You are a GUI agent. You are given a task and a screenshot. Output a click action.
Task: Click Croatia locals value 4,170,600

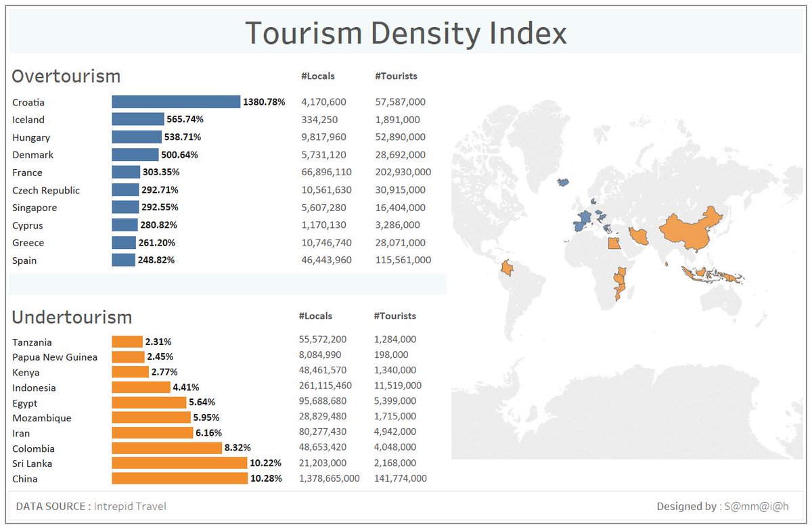coord(323,102)
